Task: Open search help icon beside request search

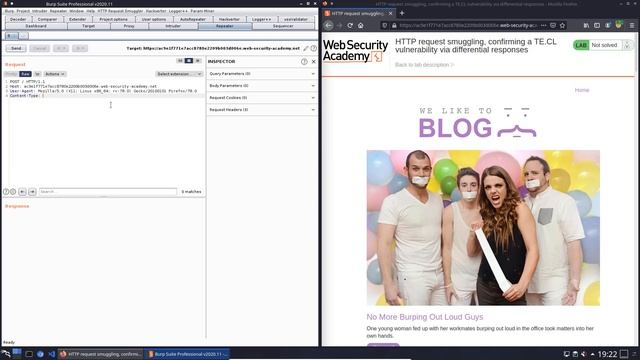Action: pos(6,191)
